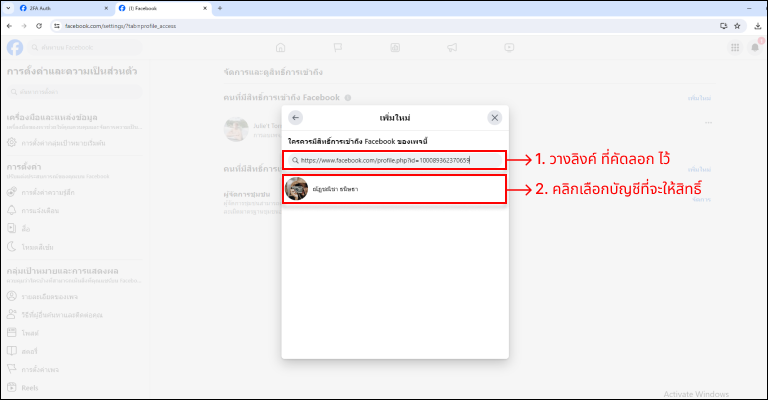The width and height of the screenshot is (768, 400).
Task: Click the back arrow in the dialog header
Action: pyautogui.click(x=295, y=118)
